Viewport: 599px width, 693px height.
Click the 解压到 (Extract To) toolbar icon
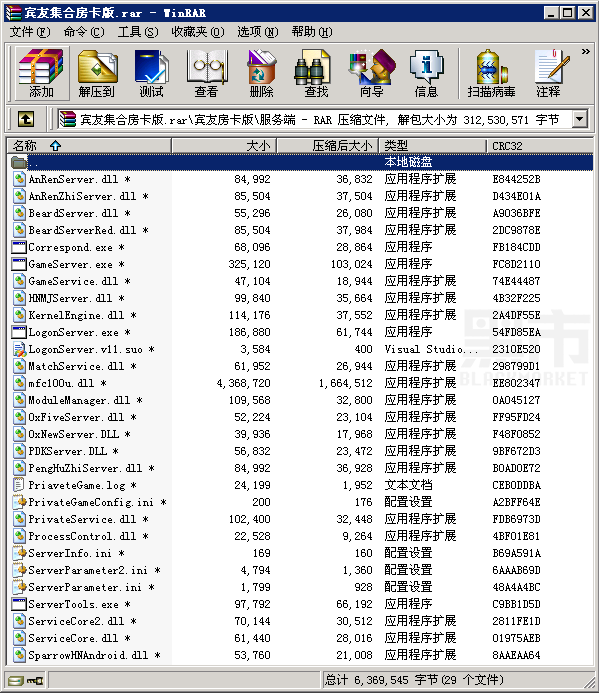97,73
